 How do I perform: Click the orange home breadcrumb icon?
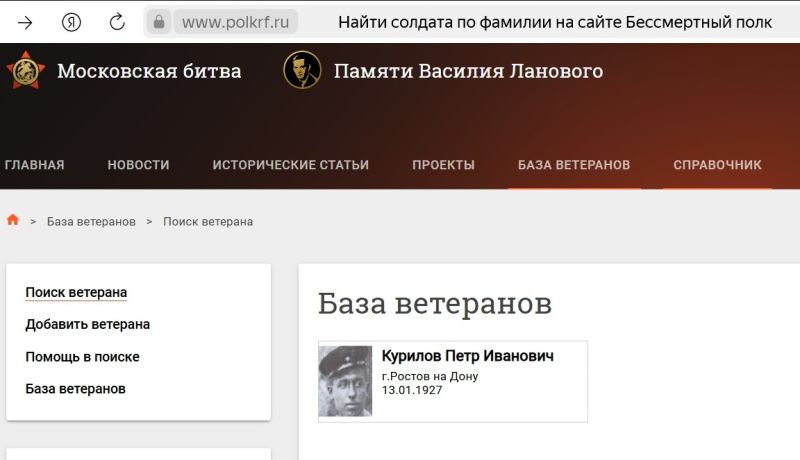[x=13, y=220]
